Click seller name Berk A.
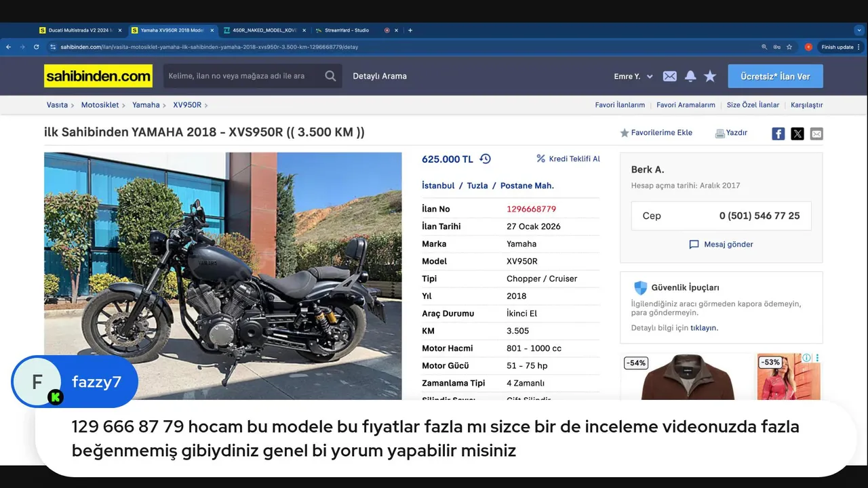 point(648,169)
